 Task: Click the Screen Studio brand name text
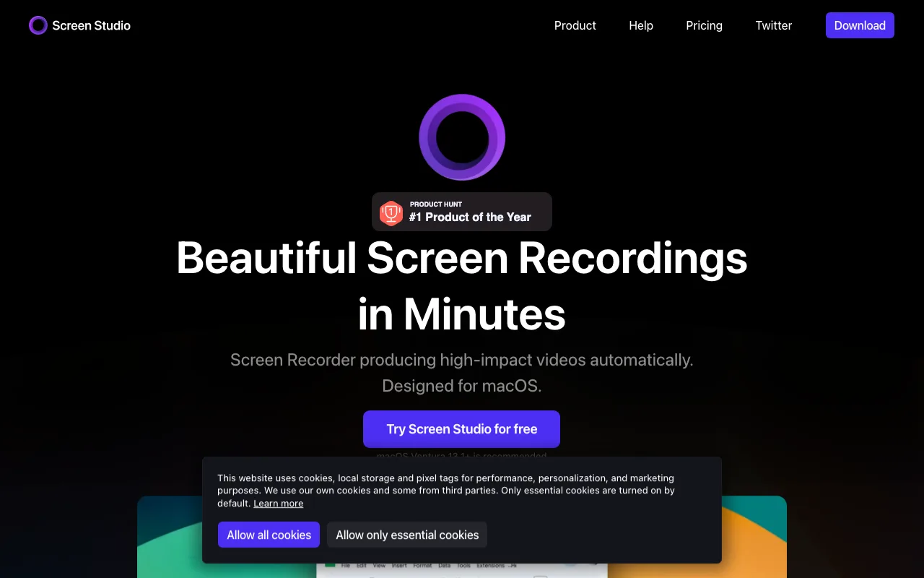(91, 25)
